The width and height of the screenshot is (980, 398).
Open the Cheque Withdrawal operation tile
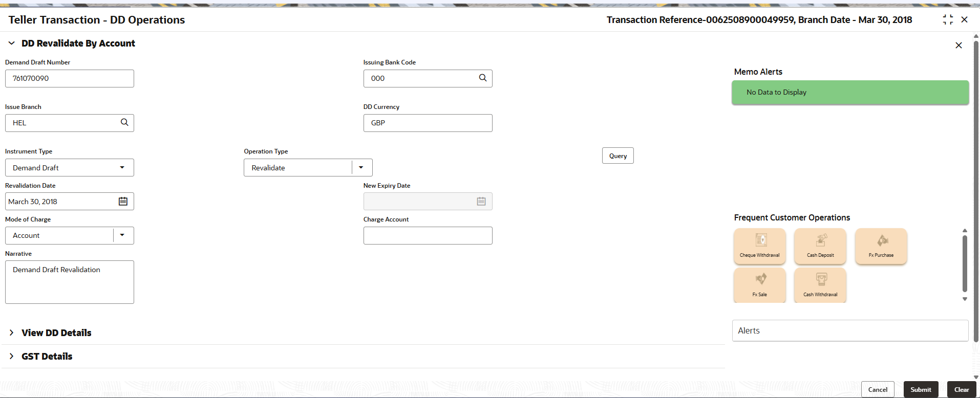tap(759, 246)
